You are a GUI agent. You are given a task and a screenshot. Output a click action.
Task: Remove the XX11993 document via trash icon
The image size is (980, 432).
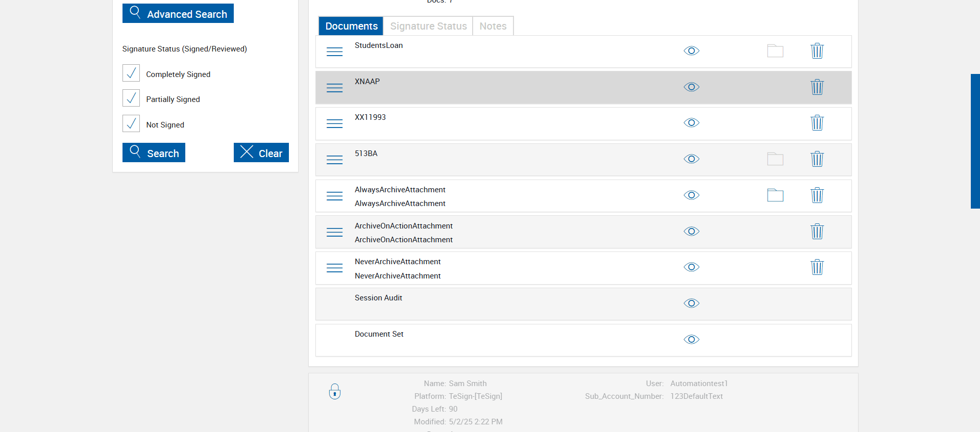tap(817, 123)
